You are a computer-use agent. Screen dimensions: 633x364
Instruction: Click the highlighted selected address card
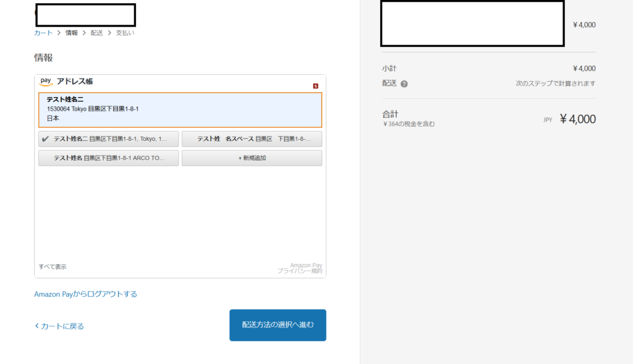(x=180, y=109)
